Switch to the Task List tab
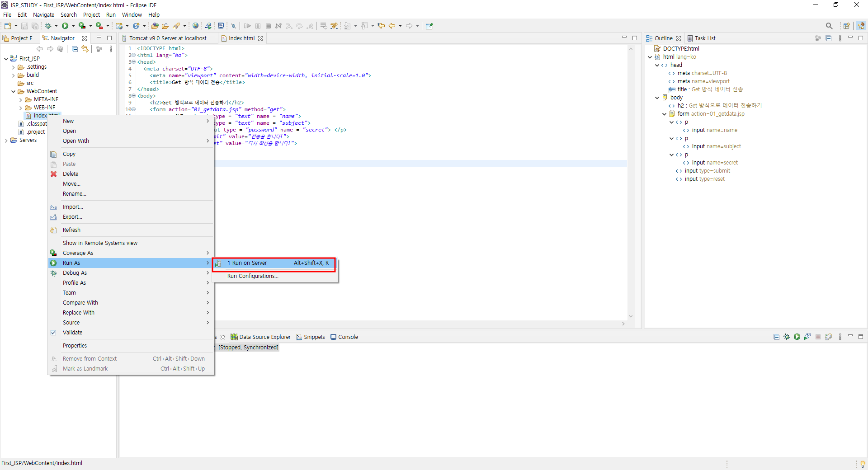Viewport: 868px width, 470px height. point(701,38)
